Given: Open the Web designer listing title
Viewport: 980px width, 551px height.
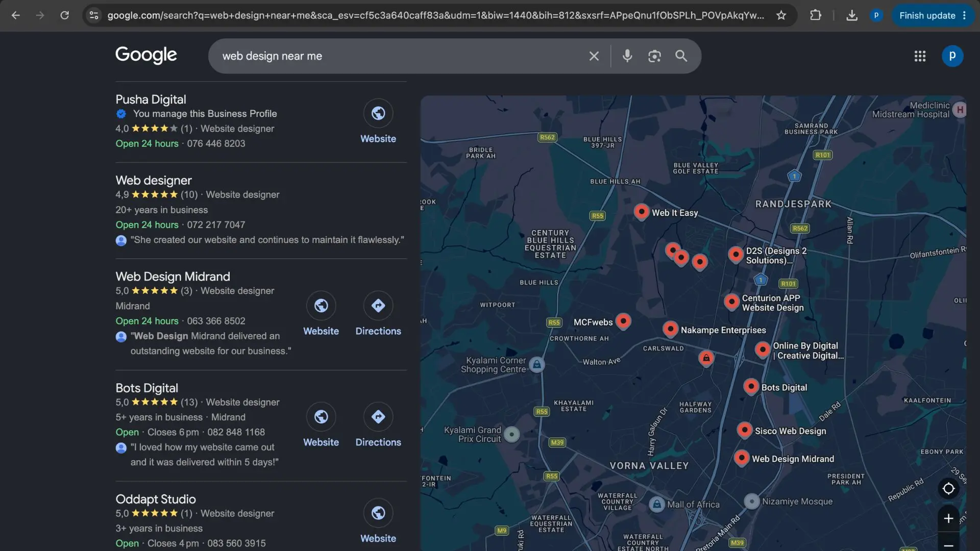Looking at the screenshot, I should [154, 181].
